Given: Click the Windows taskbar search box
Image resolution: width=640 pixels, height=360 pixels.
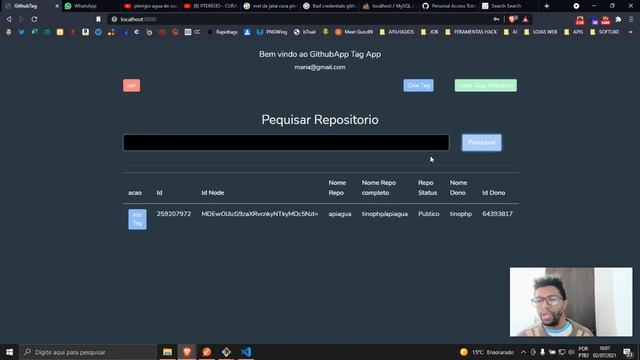Looking at the screenshot, I should coord(88,352).
